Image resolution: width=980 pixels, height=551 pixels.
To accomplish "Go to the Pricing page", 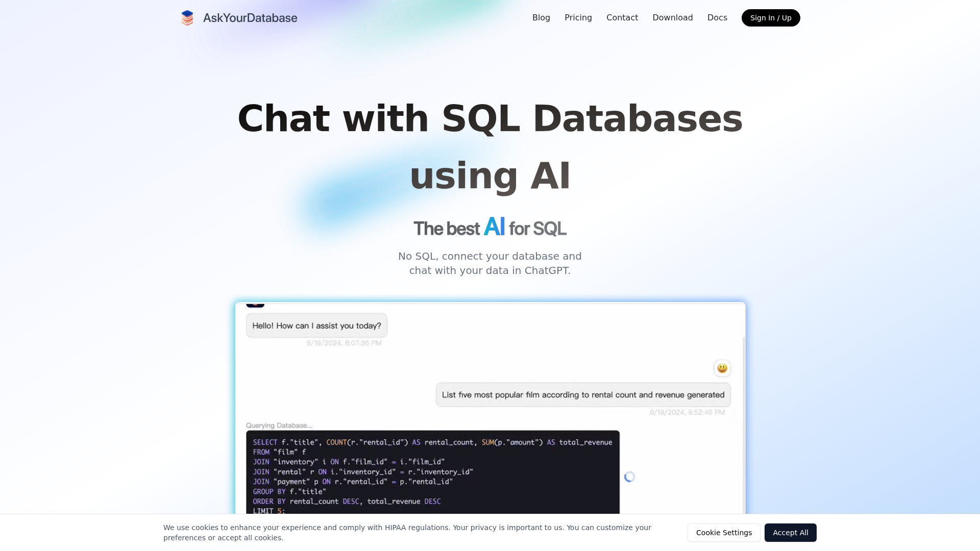I will pyautogui.click(x=578, y=18).
